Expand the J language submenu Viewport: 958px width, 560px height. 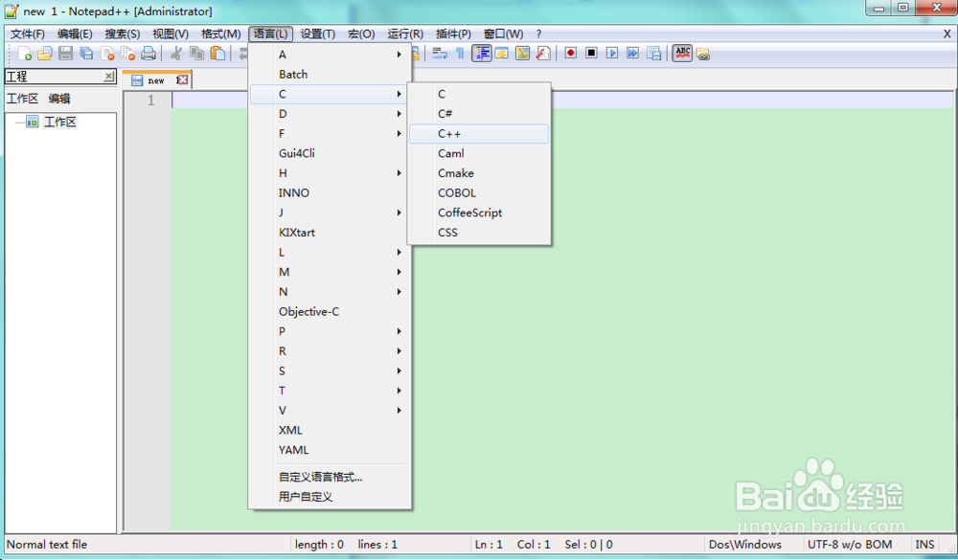click(330, 213)
